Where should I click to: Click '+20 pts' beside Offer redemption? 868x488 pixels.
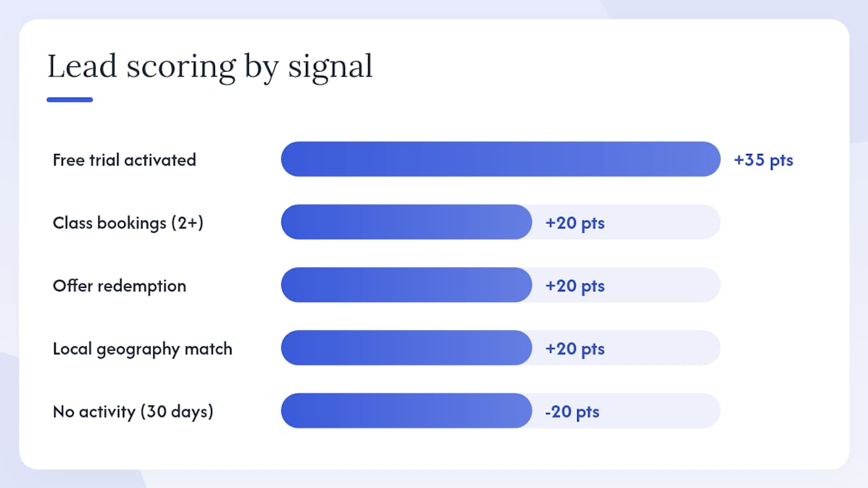(x=575, y=286)
